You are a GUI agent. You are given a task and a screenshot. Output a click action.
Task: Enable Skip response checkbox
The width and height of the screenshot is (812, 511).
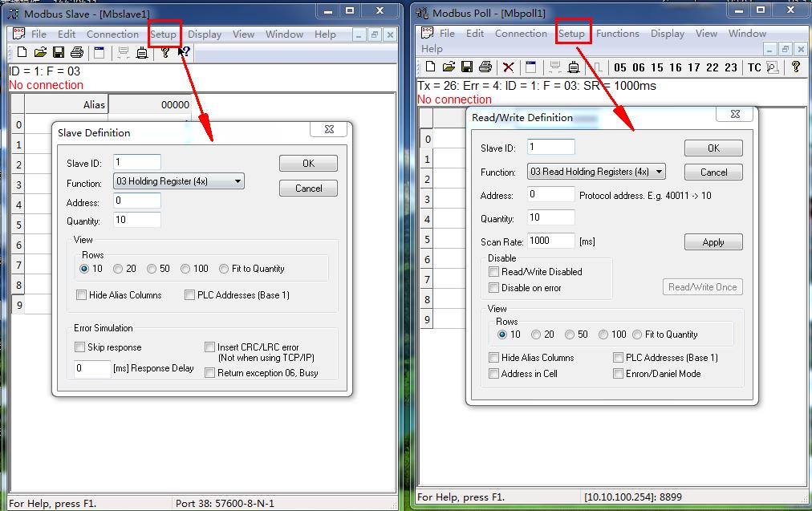point(80,347)
